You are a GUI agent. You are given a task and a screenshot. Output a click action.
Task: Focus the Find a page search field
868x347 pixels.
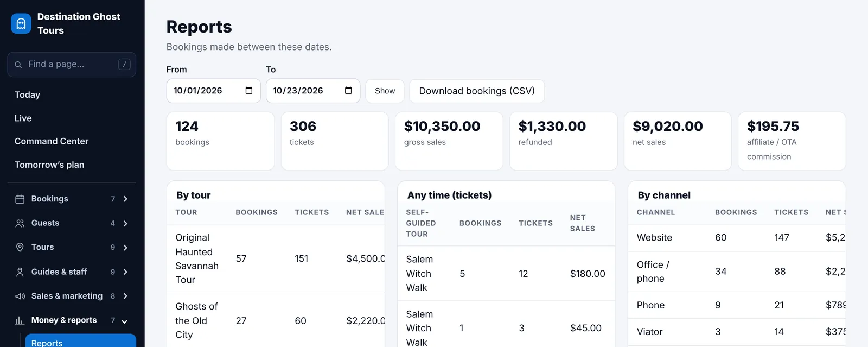pyautogui.click(x=72, y=64)
